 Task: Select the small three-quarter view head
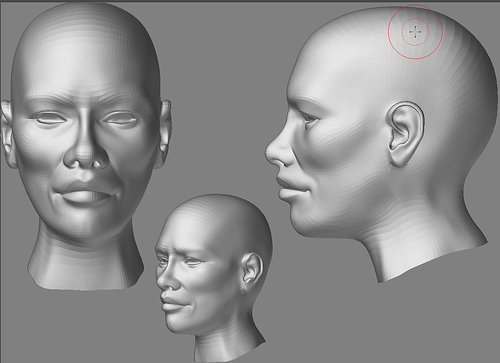[x=213, y=278]
